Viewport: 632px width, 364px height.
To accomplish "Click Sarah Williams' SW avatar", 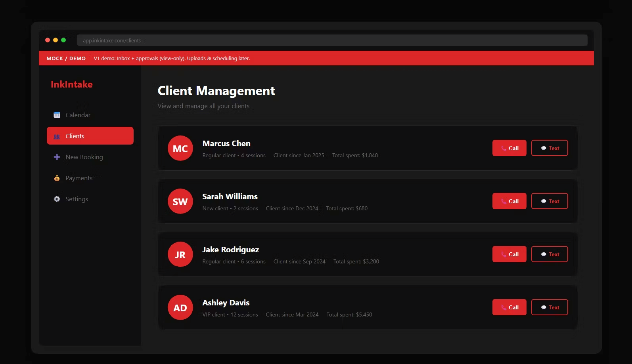I will click(180, 202).
